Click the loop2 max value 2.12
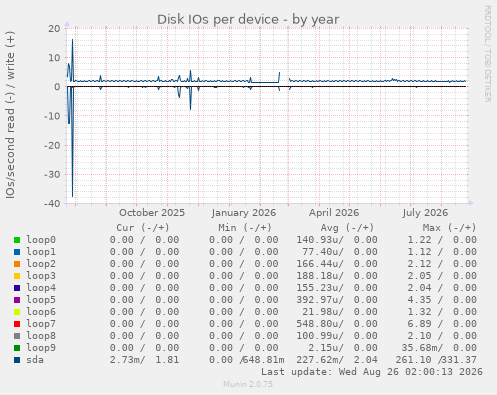The image size is (497, 395). [419, 264]
